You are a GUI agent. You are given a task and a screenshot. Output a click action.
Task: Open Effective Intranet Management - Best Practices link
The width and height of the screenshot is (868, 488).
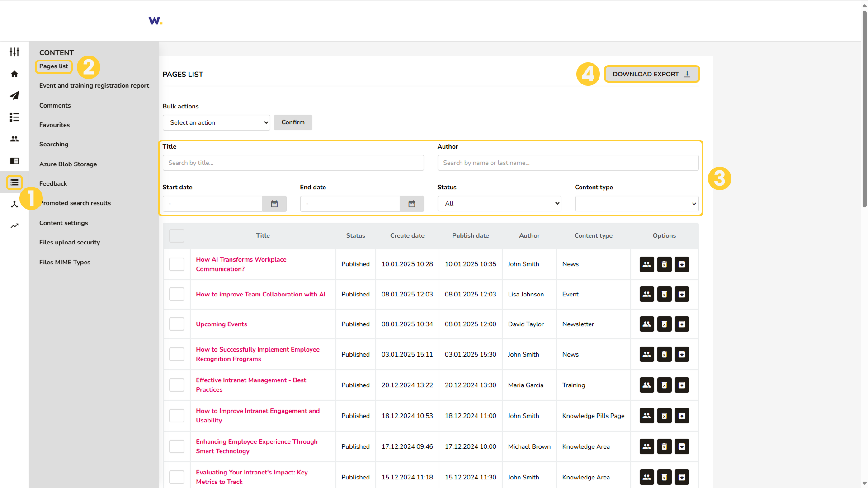(251, 385)
